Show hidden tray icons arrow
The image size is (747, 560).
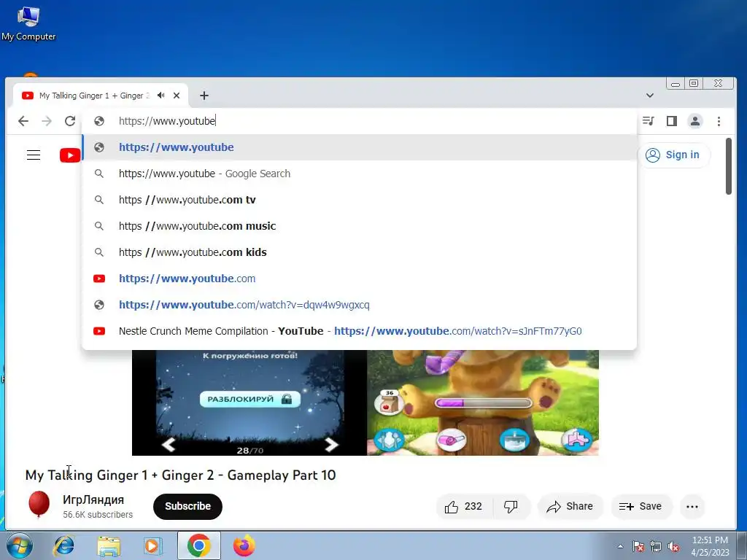click(x=620, y=546)
